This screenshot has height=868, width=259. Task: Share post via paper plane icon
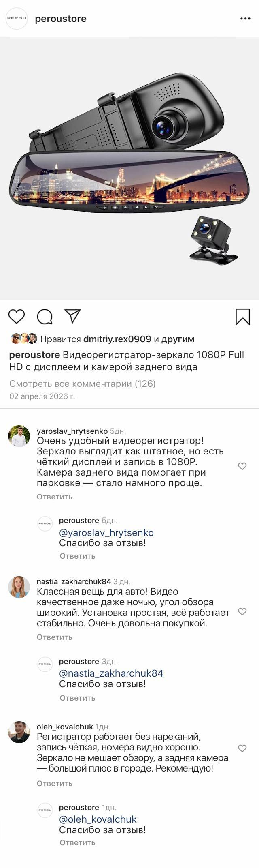point(72,316)
